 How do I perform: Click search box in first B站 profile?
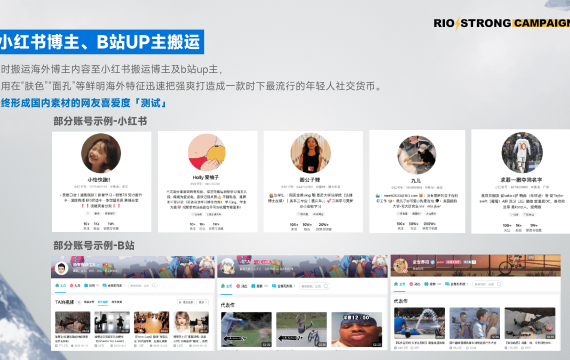pyautogui.click(x=143, y=285)
